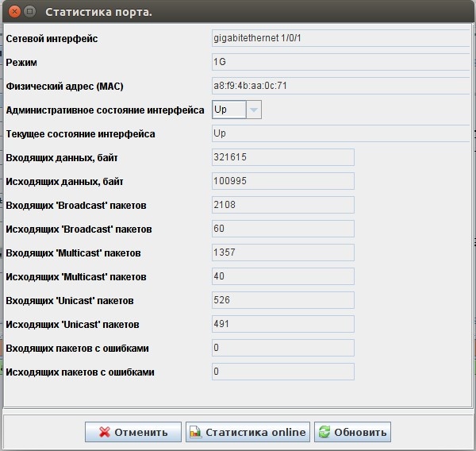Click label Административное состояние интерфейса

pos(105,110)
